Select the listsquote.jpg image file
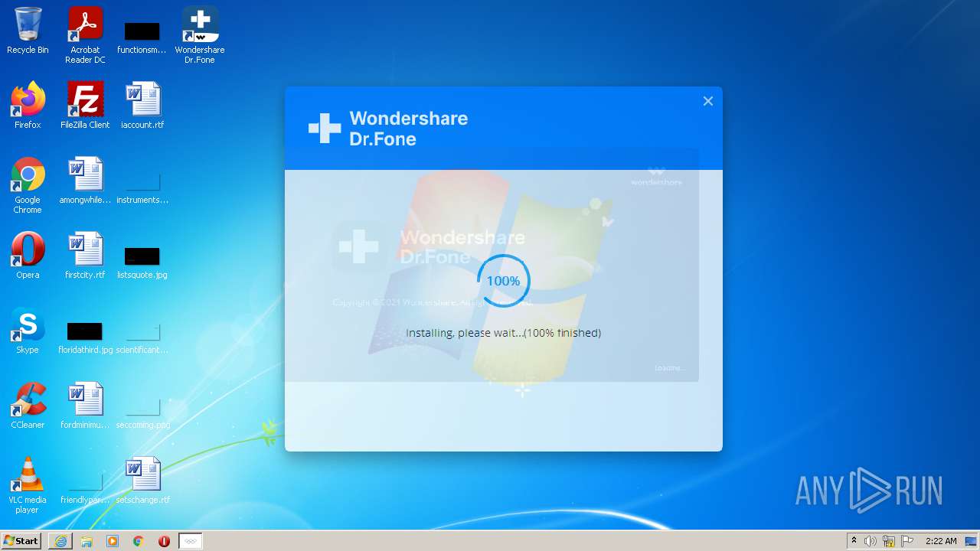Viewport: 980px width, 551px height. 142,263
